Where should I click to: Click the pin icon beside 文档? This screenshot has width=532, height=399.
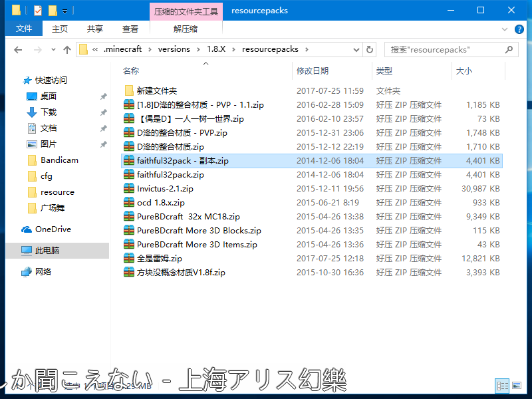(104, 128)
